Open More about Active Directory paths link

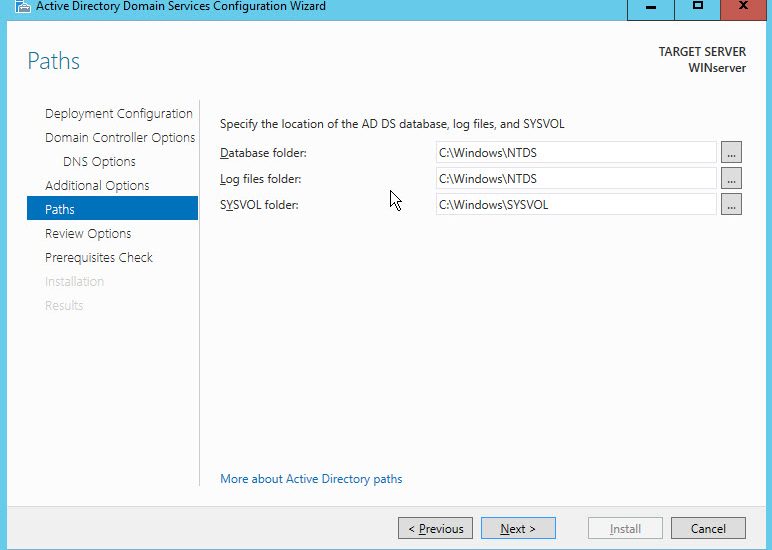coord(311,479)
